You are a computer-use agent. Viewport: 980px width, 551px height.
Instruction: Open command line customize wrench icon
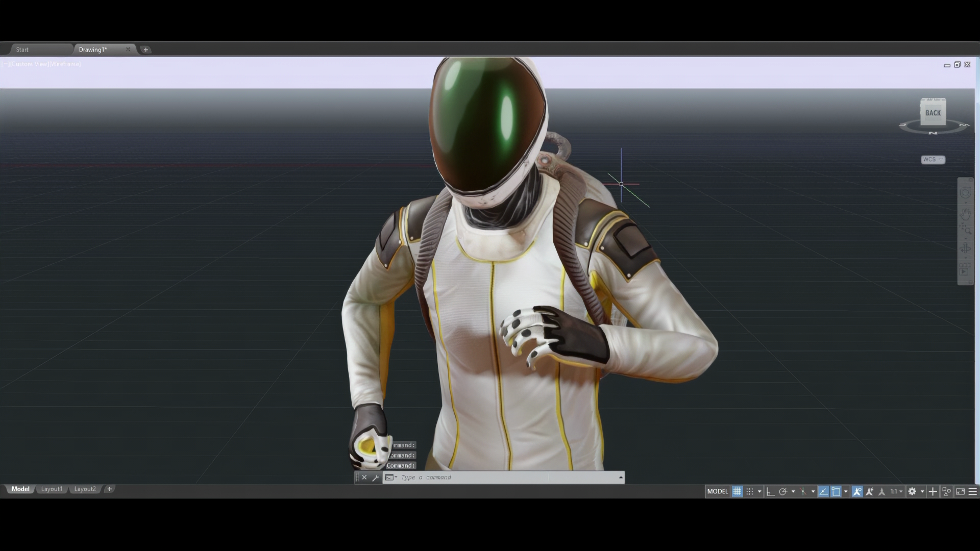376,478
